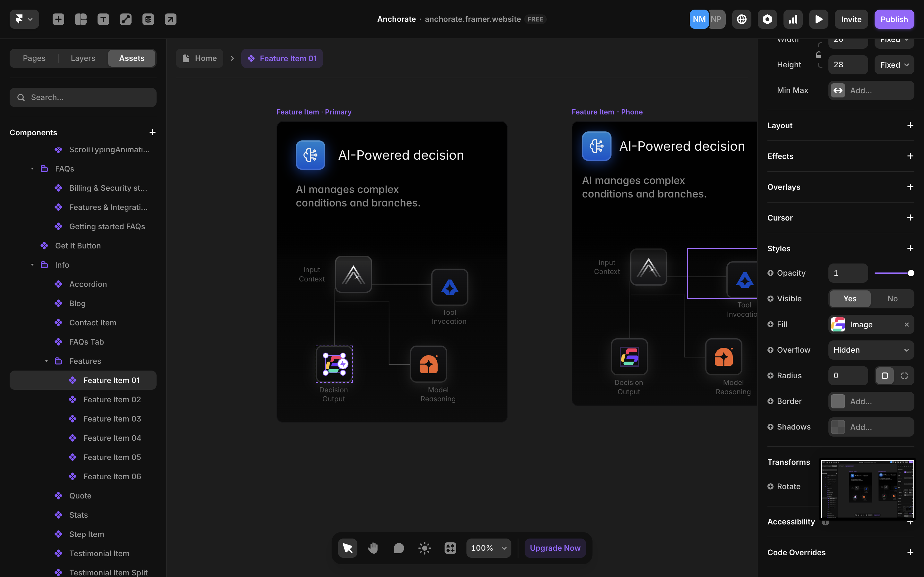The image size is (924, 577).
Task: Select the Hand tool in bottom toolbar
Action: point(373,548)
